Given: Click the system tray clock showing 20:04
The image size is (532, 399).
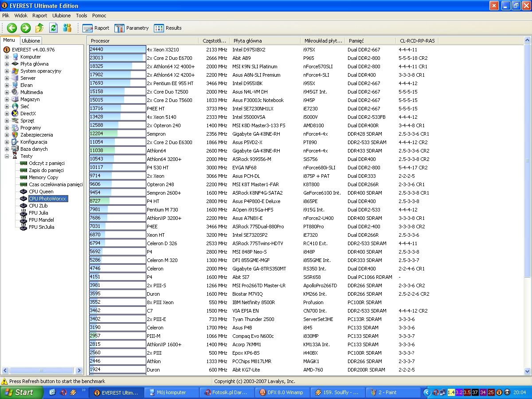Looking at the screenshot, I should click(x=520, y=392).
